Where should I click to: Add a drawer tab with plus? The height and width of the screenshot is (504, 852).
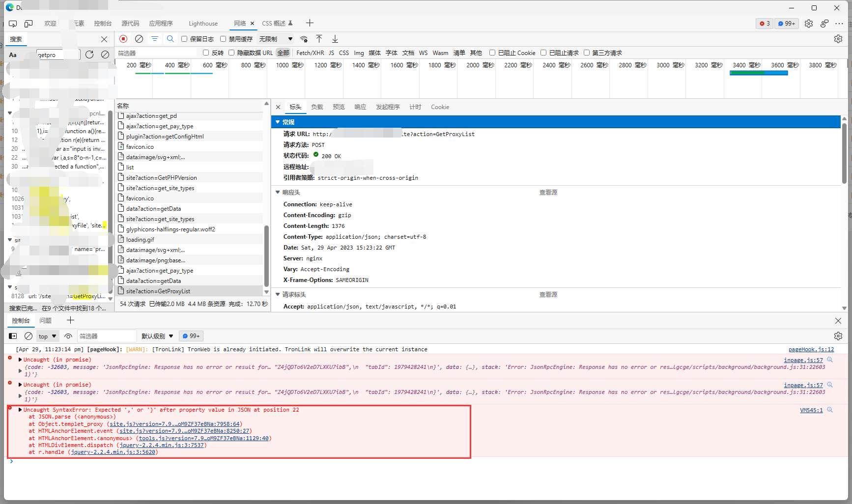coord(70,320)
